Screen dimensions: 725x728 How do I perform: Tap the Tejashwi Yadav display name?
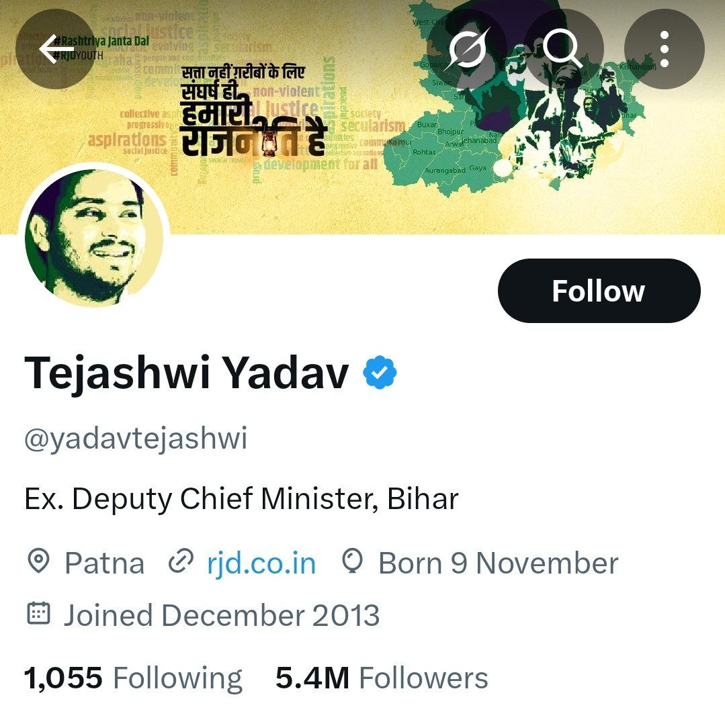(x=187, y=373)
